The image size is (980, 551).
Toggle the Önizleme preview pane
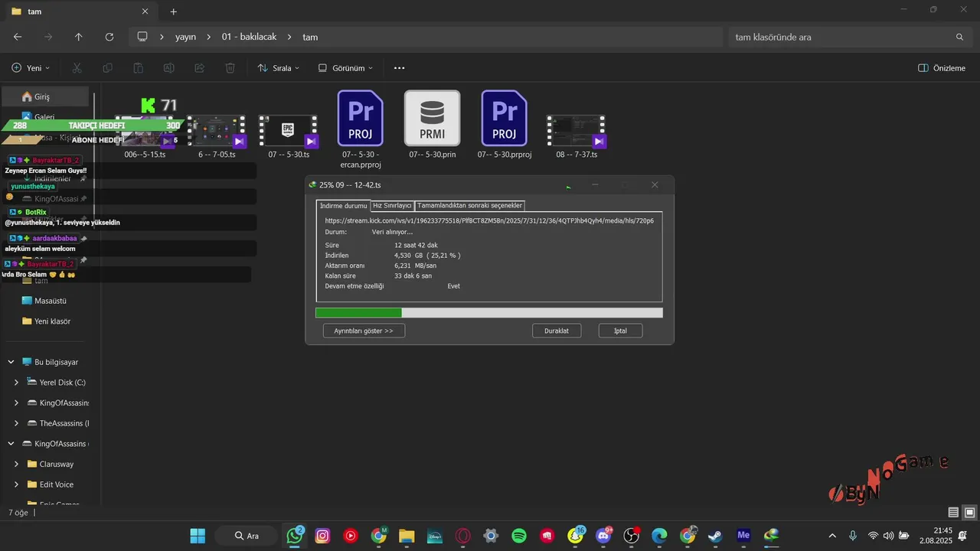(942, 68)
